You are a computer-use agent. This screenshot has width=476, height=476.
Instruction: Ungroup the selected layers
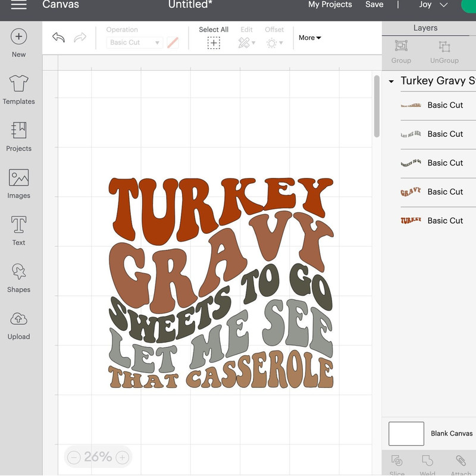coord(444,47)
